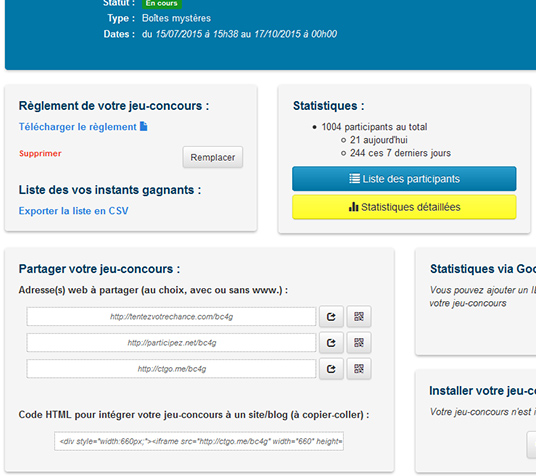This screenshot has height=476, width=536.
Task: Click '244 ces 7 derniers jours' statistic
Action: click(400, 153)
